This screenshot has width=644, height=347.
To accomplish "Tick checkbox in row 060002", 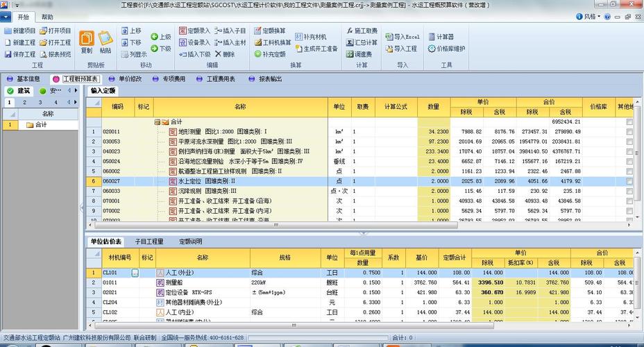I will click(629, 171).
